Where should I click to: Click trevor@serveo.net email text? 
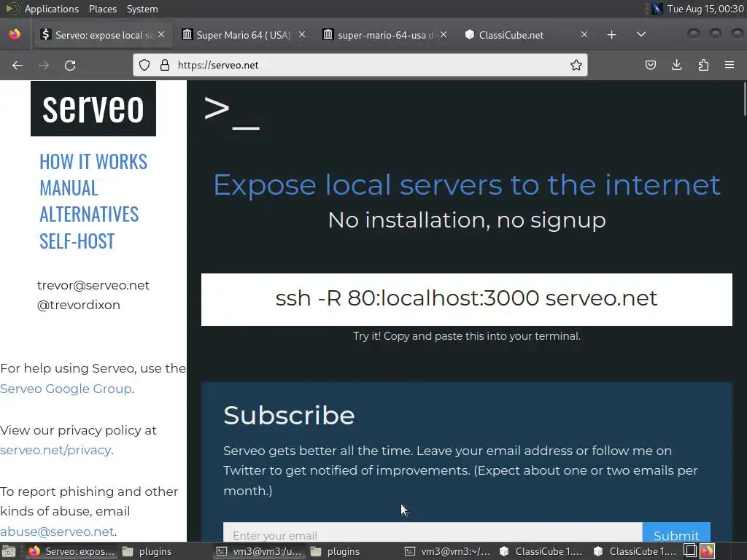tap(93, 285)
